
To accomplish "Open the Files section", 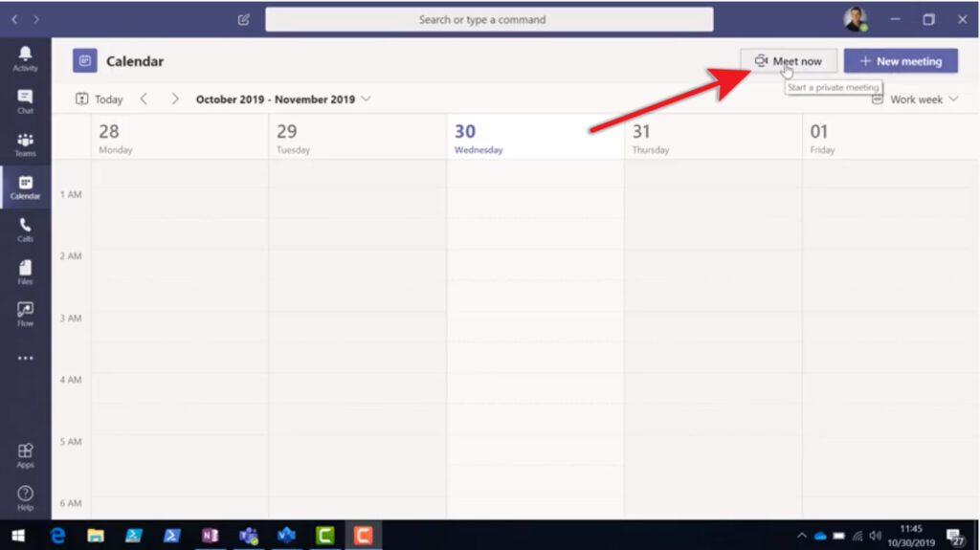I will click(x=25, y=272).
